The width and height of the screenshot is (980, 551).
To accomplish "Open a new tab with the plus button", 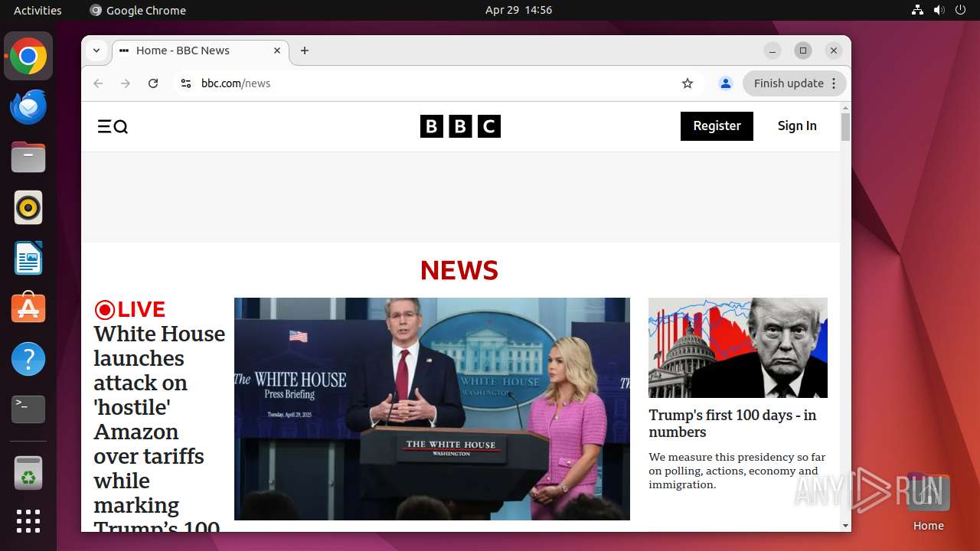I will (x=305, y=51).
